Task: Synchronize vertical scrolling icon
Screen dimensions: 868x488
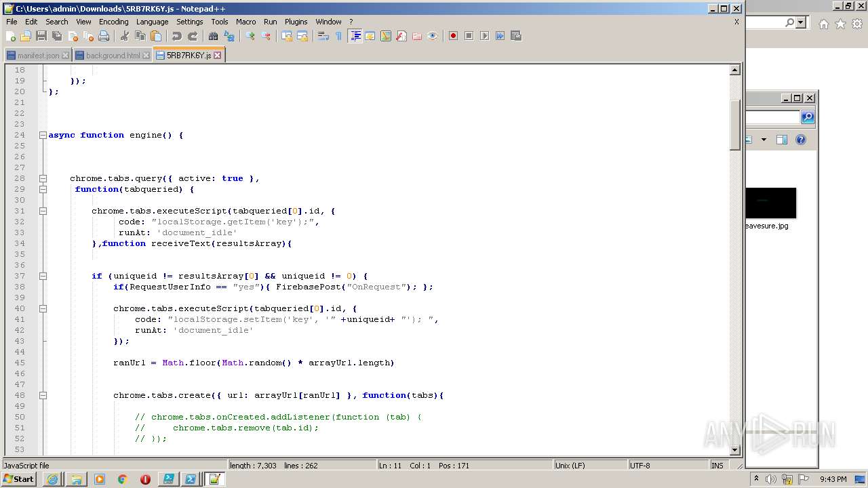Action: click(x=286, y=36)
